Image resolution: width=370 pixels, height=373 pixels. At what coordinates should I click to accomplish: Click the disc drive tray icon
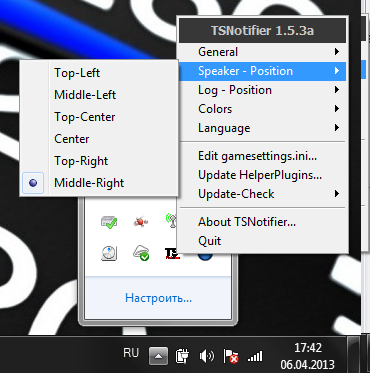tap(109, 253)
